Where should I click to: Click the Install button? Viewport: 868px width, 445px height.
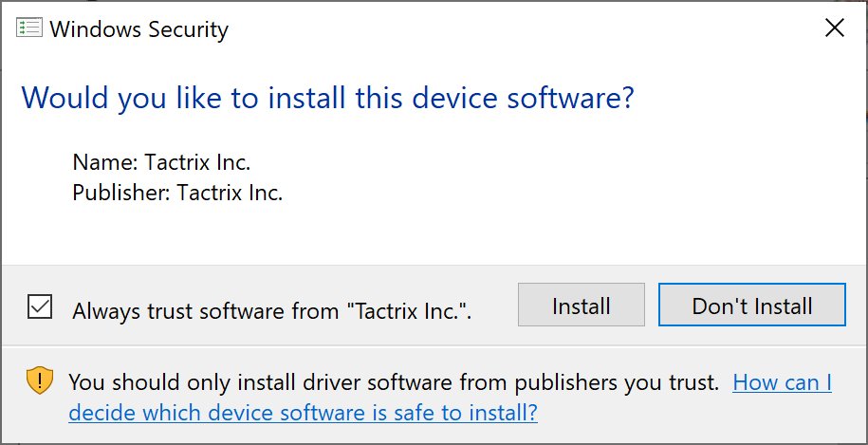click(x=582, y=305)
